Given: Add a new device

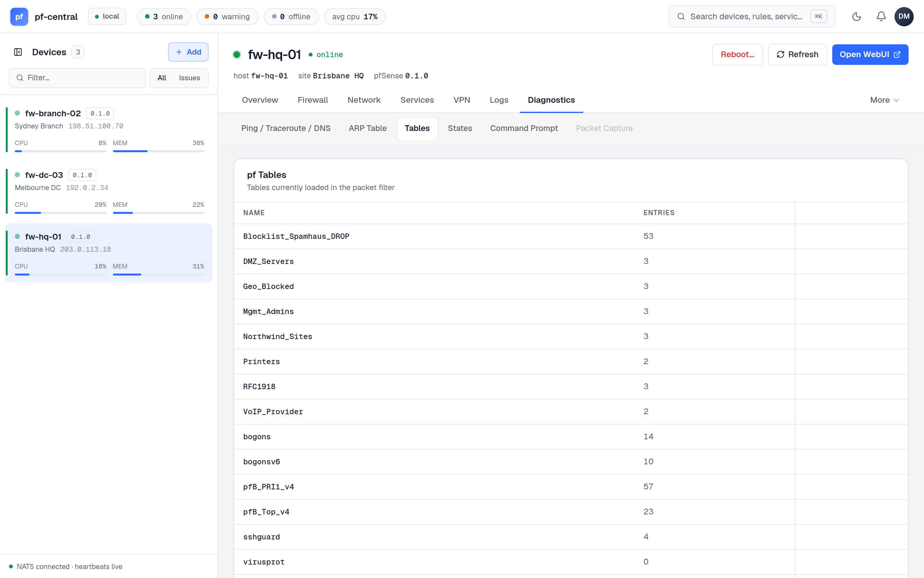Looking at the screenshot, I should click(188, 52).
